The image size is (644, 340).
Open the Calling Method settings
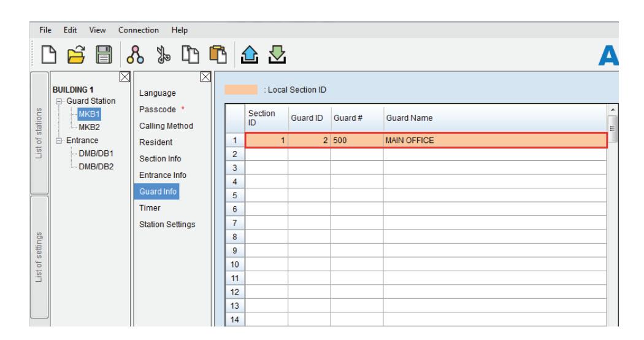pyautogui.click(x=166, y=126)
